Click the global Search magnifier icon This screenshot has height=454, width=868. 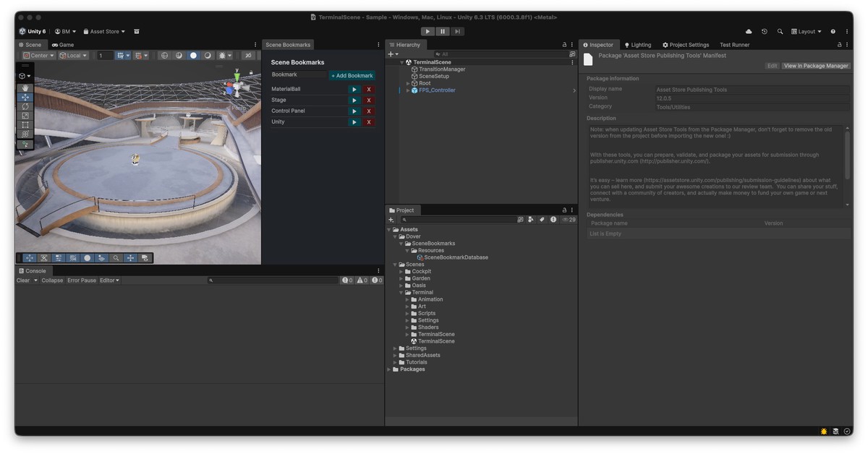click(780, 32)
